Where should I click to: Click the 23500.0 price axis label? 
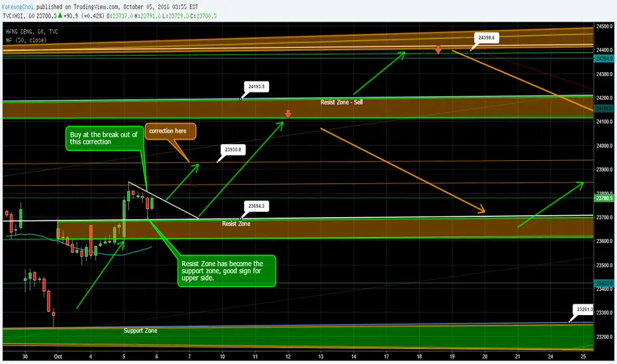(x=604, y=265)
